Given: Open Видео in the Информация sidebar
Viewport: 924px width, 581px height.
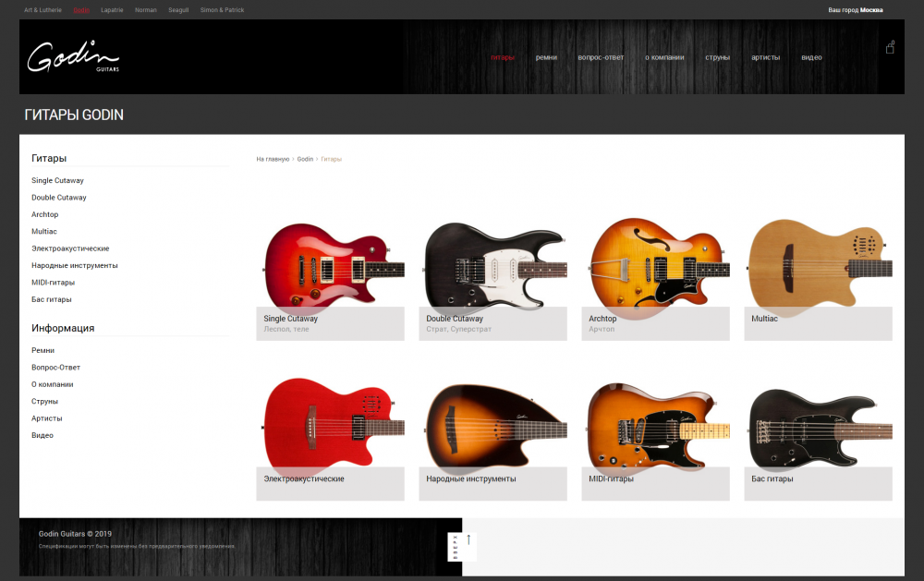Looking at the screenshot, I should [x=43, y=435].
